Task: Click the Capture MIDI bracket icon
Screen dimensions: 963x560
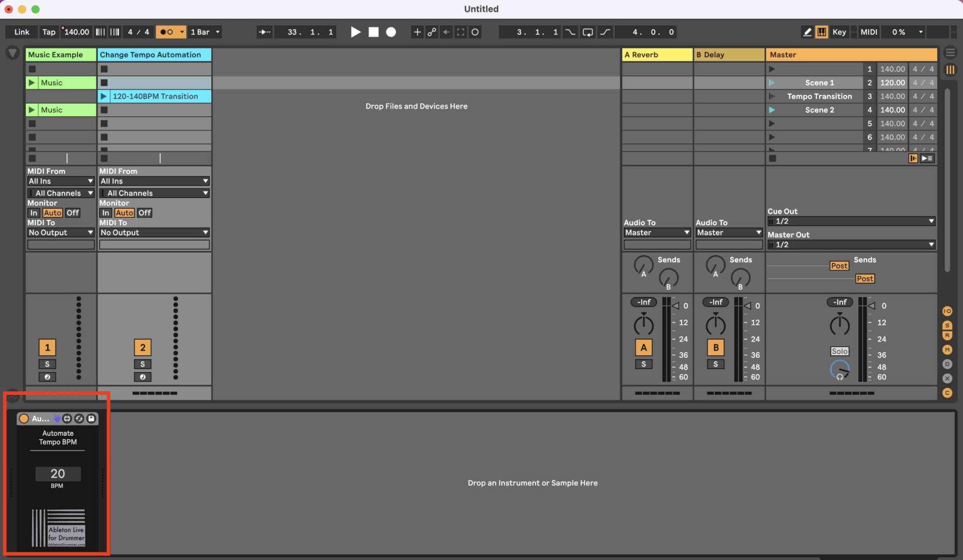Action: pos(461,32)
